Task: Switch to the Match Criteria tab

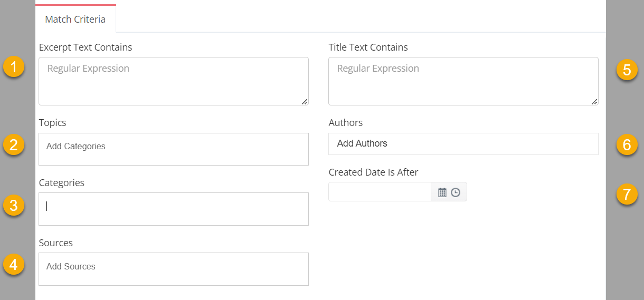Action: tap(75, 19)
